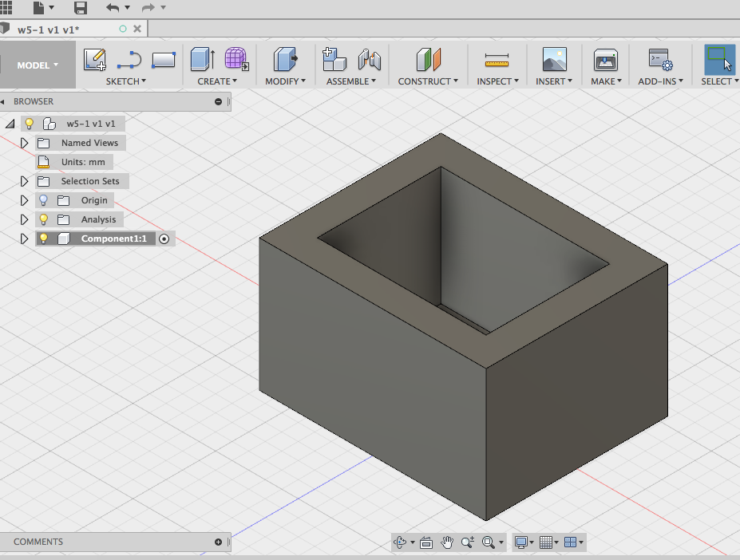Select the Pan hand tool
Viewport: 740px width, 560px height.
tap(447, 542)
